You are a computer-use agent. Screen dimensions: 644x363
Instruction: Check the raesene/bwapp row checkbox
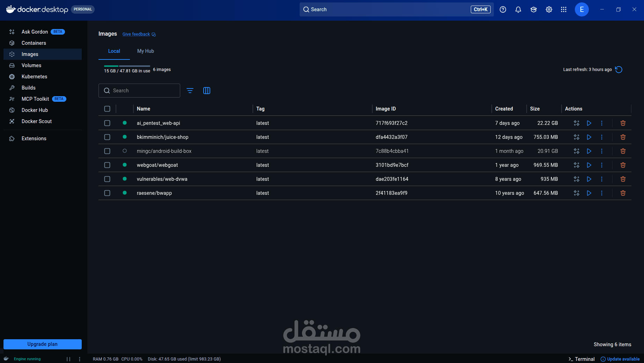(107, 193)
